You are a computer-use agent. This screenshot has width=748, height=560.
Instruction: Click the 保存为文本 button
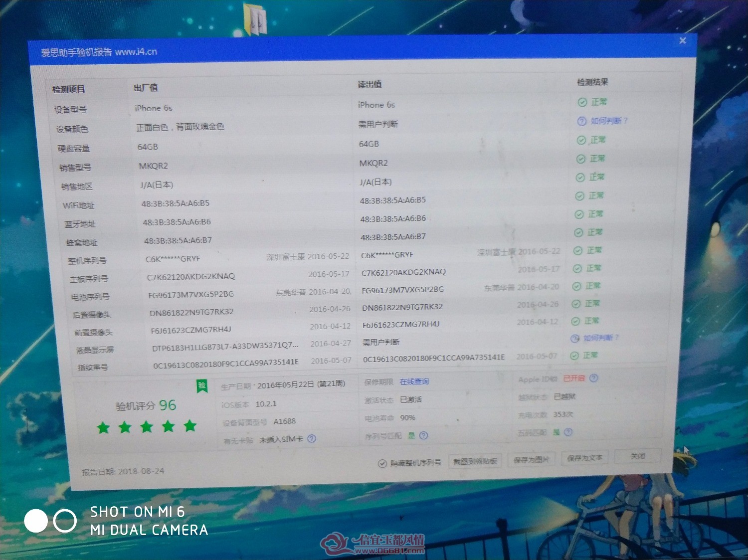click(x=584, y=457)
